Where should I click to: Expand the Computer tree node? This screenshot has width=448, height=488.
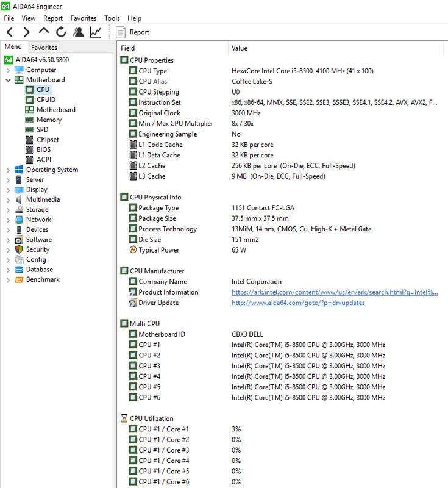click(x=8, y=70)
